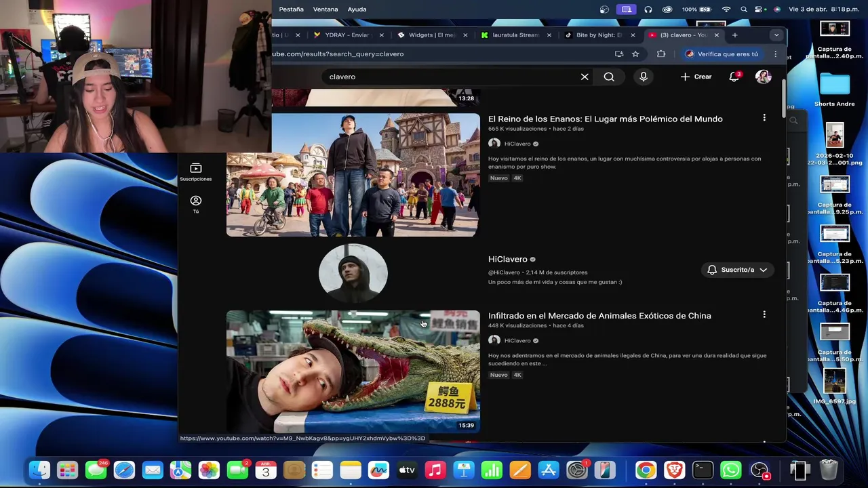Open HiClavero channel name in results
The width and height of the screenshot is (868, 488).
coord(507,260)
